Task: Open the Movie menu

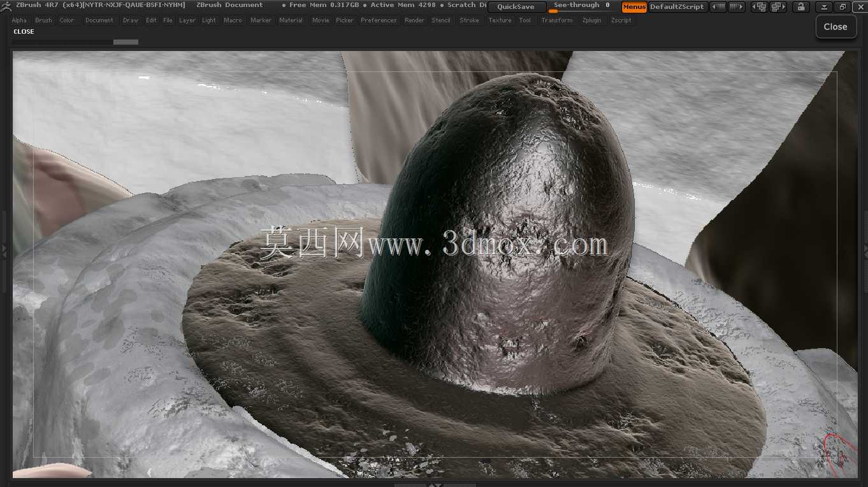Action: [321, 20]
